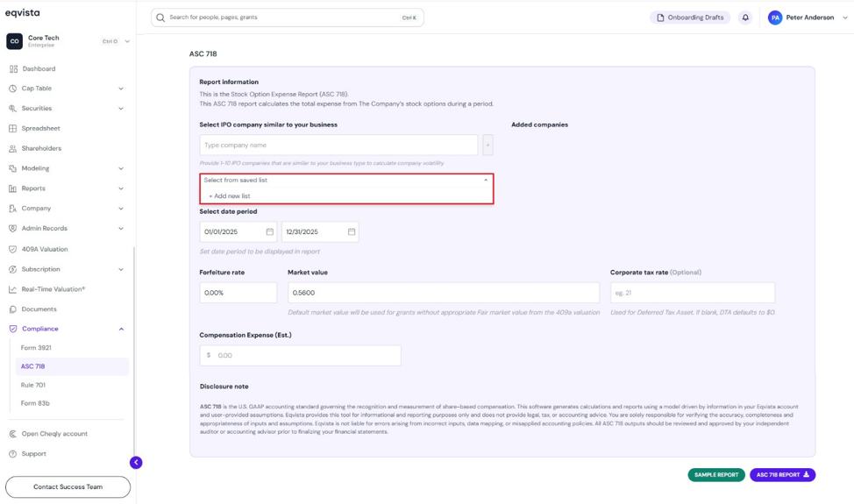854x504 pixels.
Task: Open Rule 701 page
Action: [33, 385]
